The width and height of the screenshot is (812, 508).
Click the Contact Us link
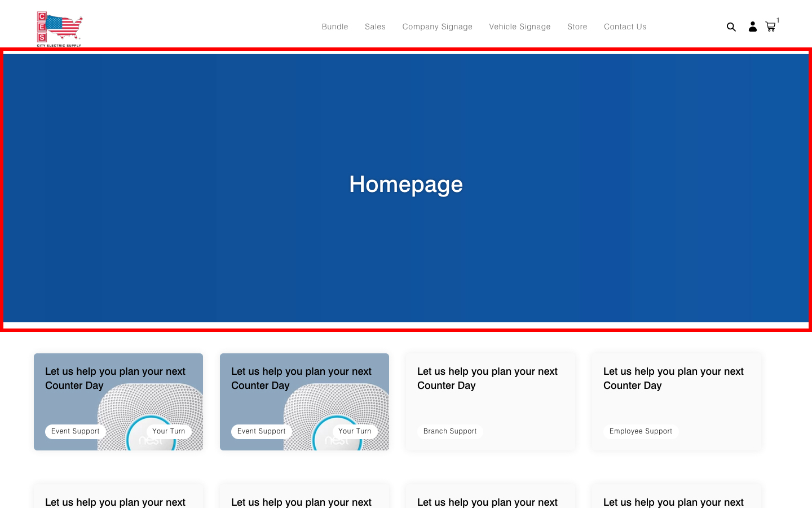tap(625, 27)
